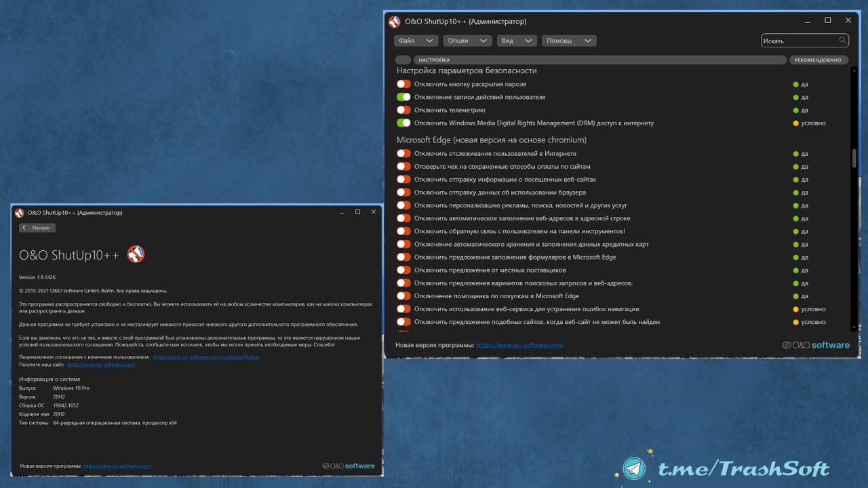Click the НАСТРОЙКА column header
The width and height of the screenshot is (868, 488).
[x=600, y=60]
